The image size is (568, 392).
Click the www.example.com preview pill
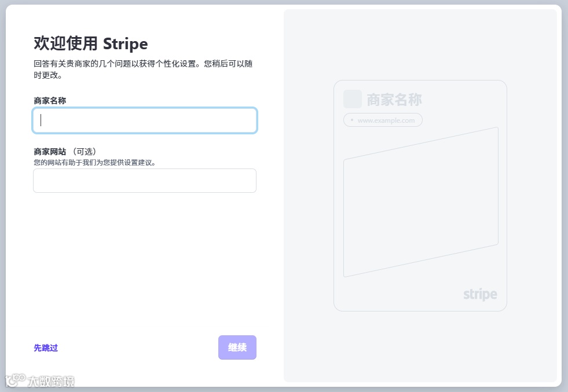point(383,120)
